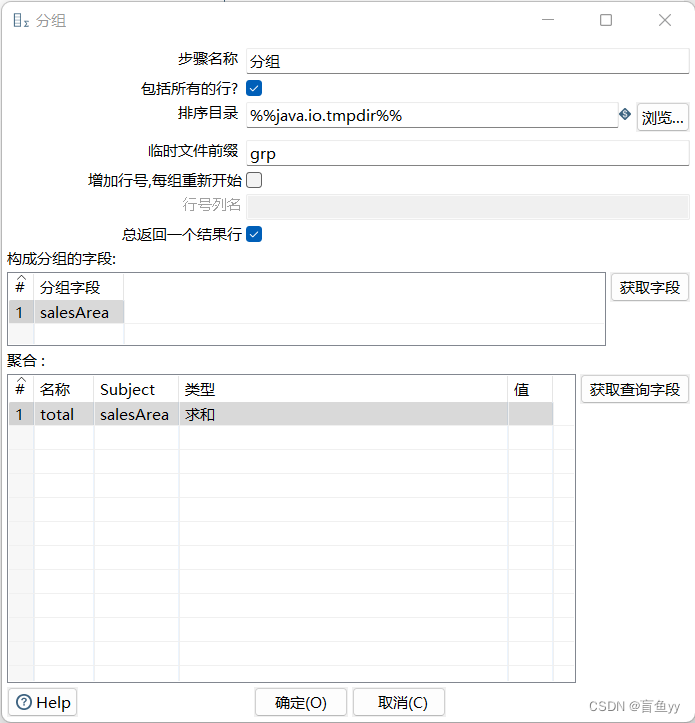Click the 排序目录 input field
This screenshot has height=723, width=695.
(x=432, y=115)
